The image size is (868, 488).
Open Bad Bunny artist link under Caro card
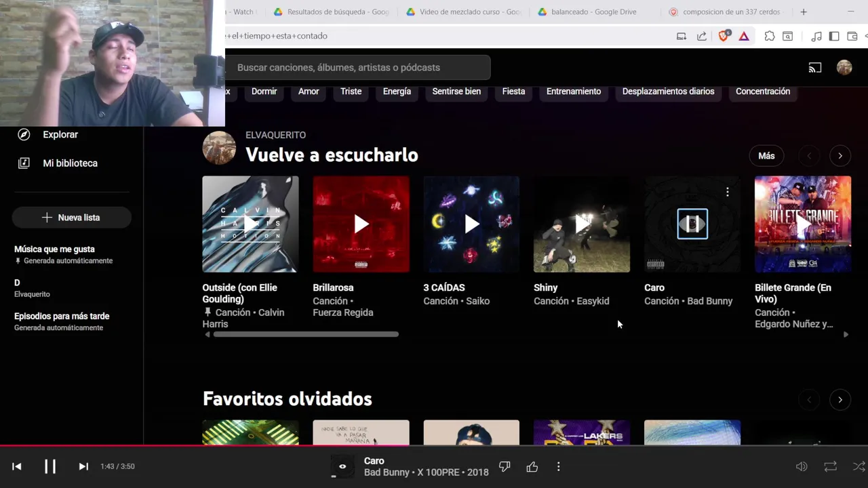pyautogui.click(x=709, y=301)
